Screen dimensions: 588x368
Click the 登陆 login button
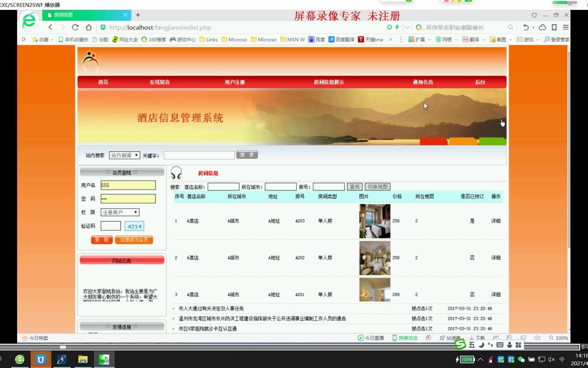(x=101, y=240)
